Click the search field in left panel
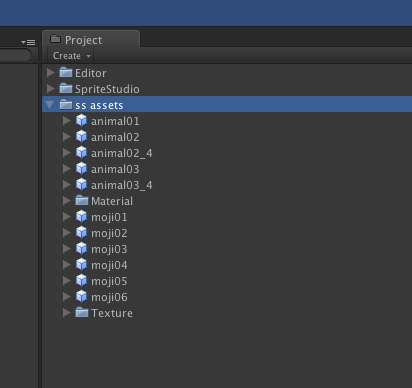This screenshot has width=412, height=388. 15,55
